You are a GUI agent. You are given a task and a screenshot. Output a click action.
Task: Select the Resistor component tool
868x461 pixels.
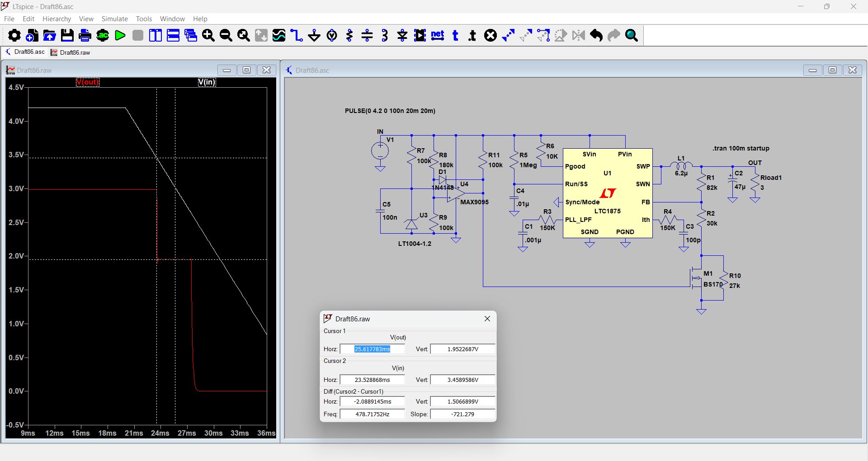click(349, 35)
